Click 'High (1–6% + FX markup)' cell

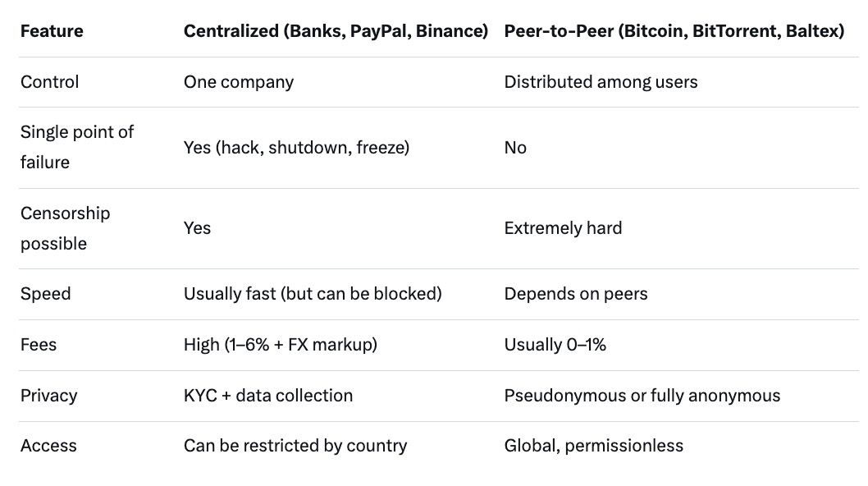[281, 345]
